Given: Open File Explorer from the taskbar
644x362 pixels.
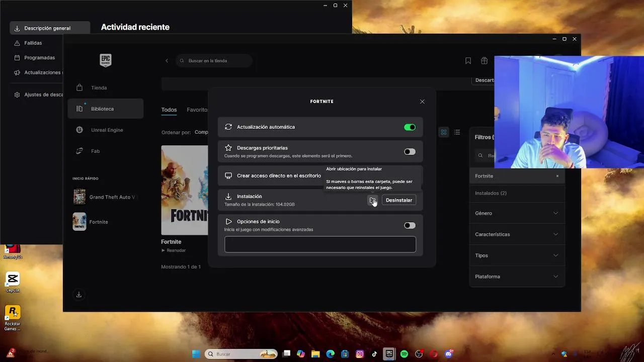Looking at the screenshot, I should (315, 354).
